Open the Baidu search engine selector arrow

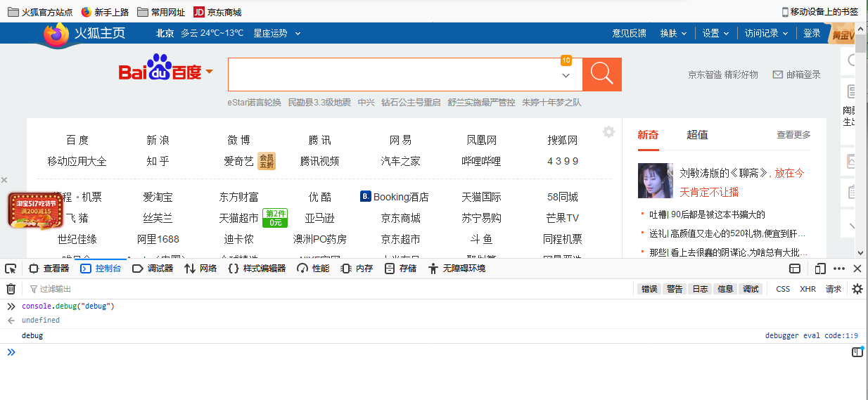tap(210, 72)
